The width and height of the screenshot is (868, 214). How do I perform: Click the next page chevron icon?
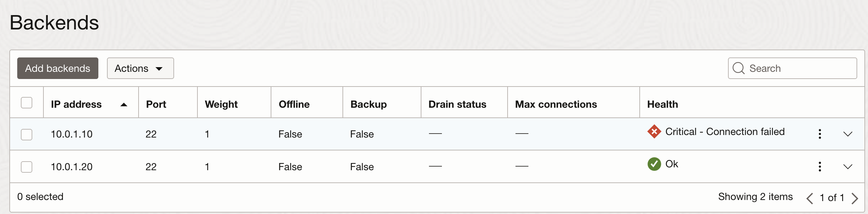[x=854, y=197]
